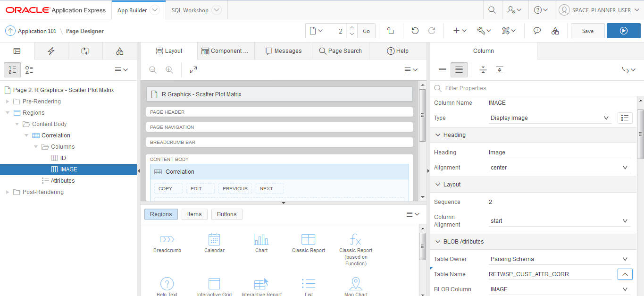Switch to the Processing tab icon
This screenshot has width=644, height=296.
[85, 51]
